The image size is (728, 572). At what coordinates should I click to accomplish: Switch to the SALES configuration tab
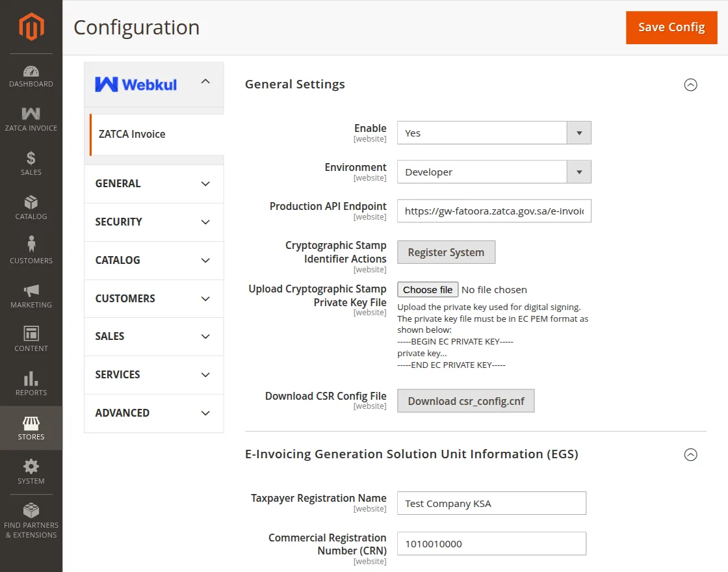tap(153, 336)
